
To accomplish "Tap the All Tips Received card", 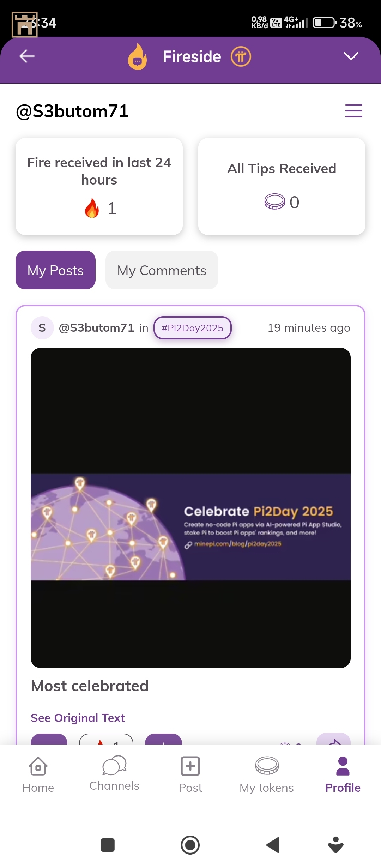I will [x=282, y=186].
